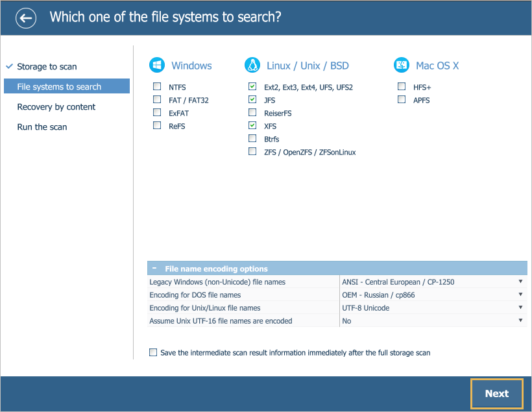Click the Linux penguin icon
The height and width of the screenshot is (412, 532).
(x=252, y=65)
